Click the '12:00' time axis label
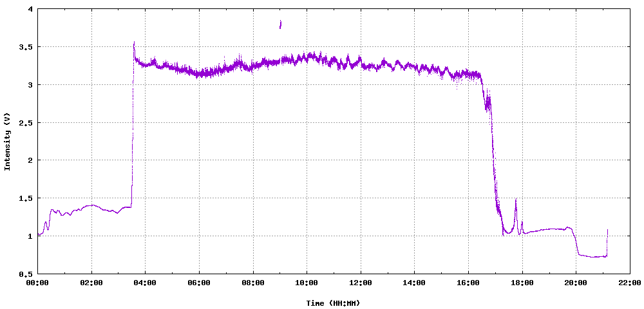The height and width of the screenshot is (309, 644). click(361, 283)
